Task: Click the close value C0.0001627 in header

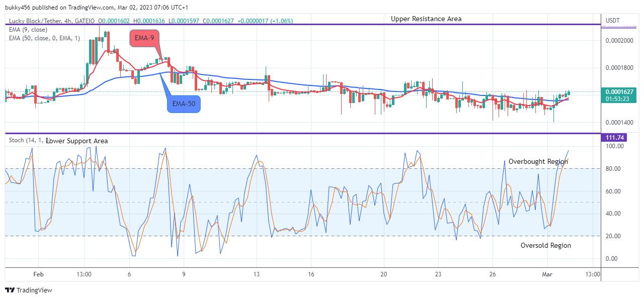Action: point(219,21)
